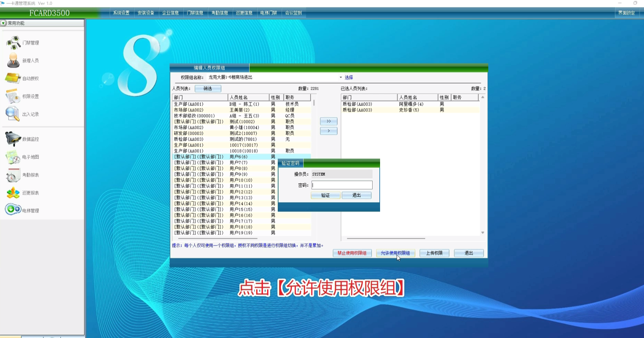The height and width of the screenshot is (338, 644).
Task: Click the 界面锁定 button
Action: tap(627, 13)
